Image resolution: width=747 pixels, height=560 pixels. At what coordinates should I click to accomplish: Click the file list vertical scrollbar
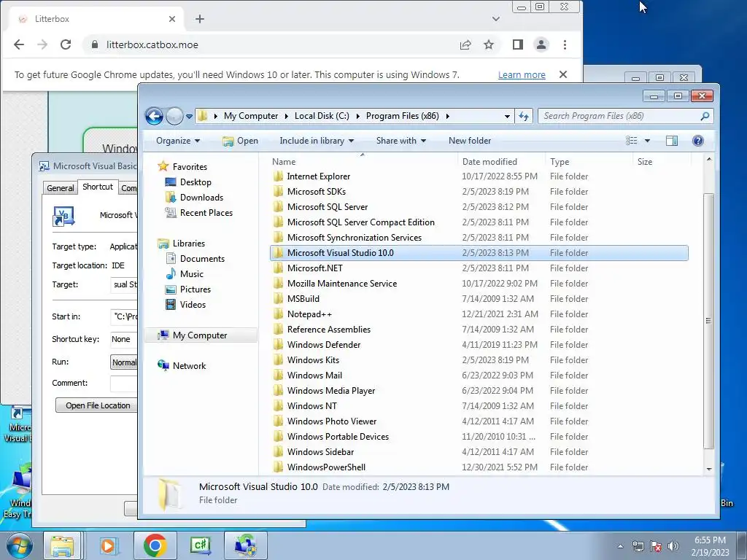[708, 321]
